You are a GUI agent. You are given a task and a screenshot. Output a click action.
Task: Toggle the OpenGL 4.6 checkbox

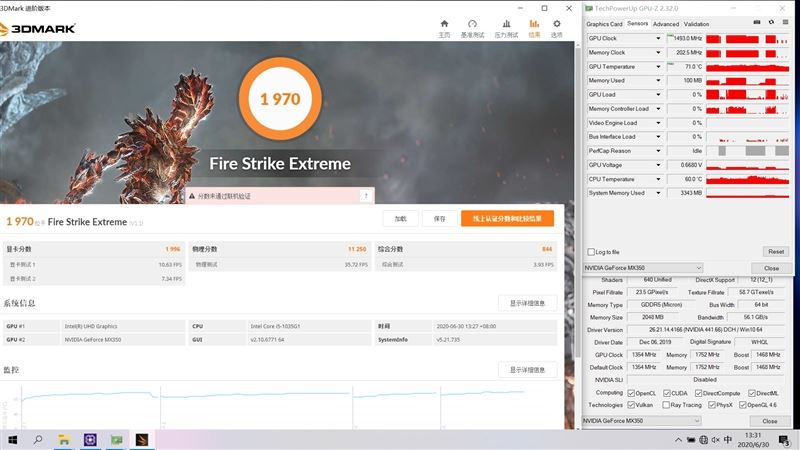[743, 405]
